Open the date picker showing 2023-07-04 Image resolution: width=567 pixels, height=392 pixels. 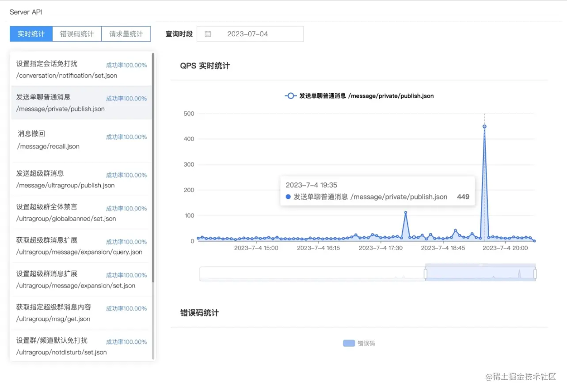250,34
